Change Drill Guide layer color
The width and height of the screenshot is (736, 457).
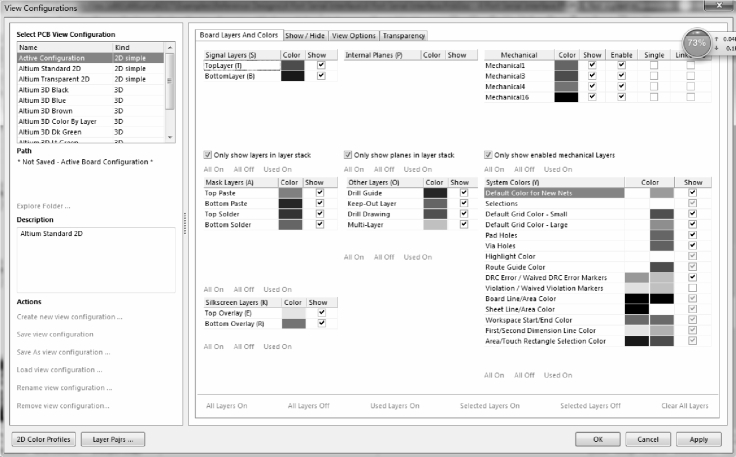[x=435, y=193]
